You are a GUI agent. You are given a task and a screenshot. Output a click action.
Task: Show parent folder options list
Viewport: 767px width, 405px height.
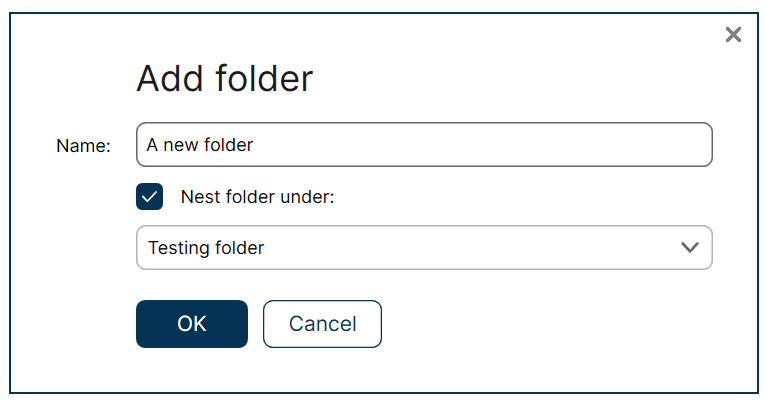(x=424, y=248)
